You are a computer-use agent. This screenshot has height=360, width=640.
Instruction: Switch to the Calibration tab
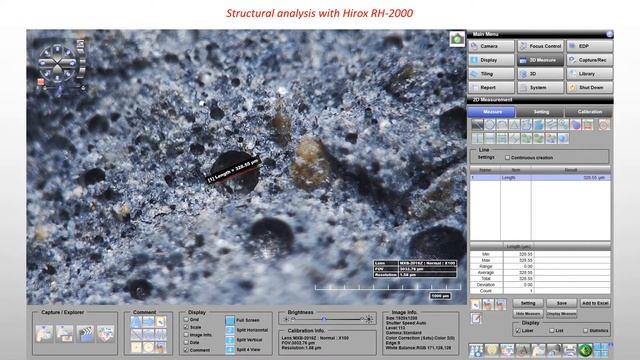coord(589,111)
